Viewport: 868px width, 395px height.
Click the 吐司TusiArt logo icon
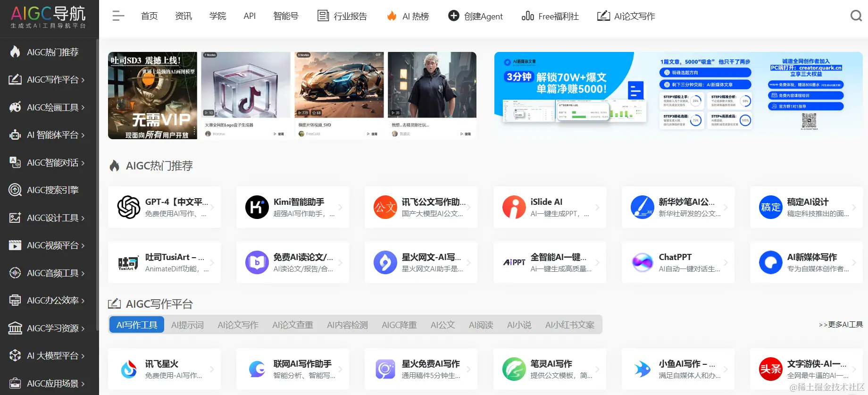tap(129, 262)
